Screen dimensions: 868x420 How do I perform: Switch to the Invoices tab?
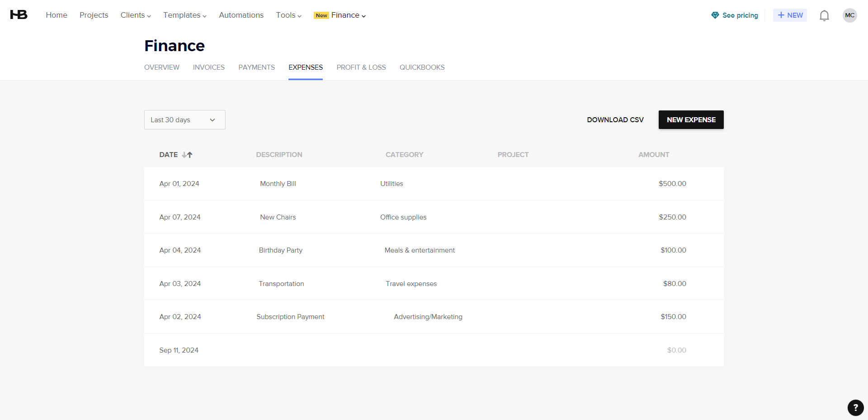(208, 67)
